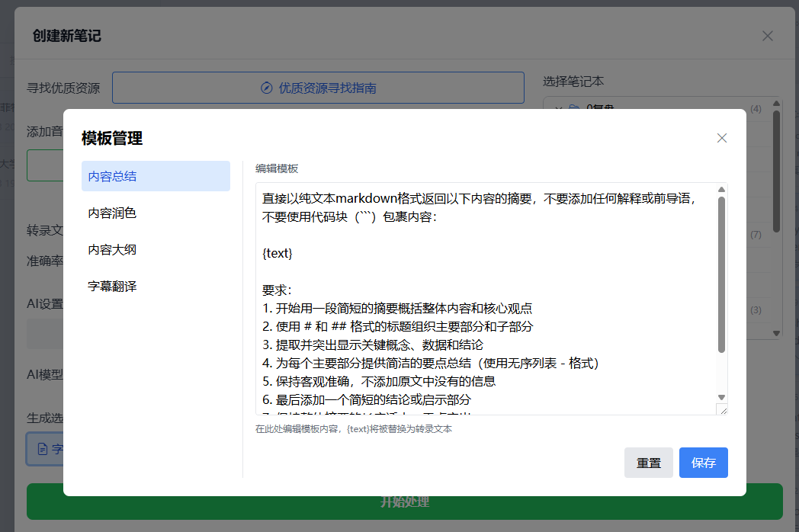Click the notebook list scroll-down arrow
799x532 pixels.
pyautogui.click(x=776, y=333)
